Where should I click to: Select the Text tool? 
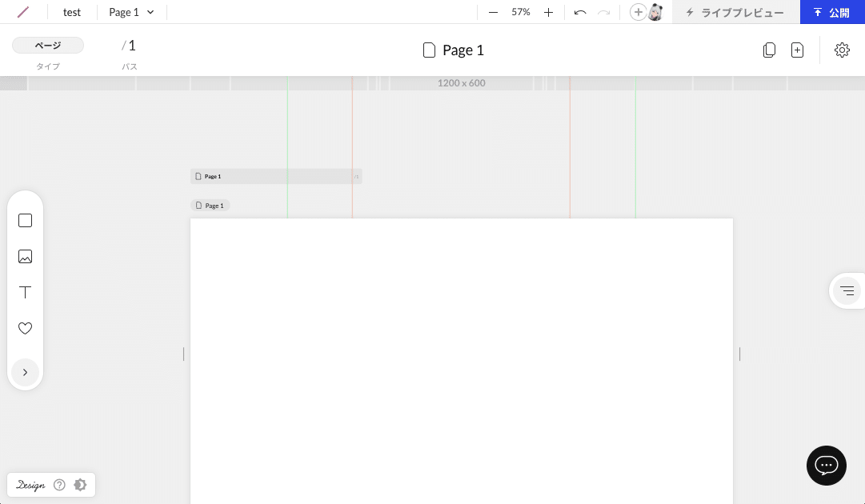coord(26,292)
